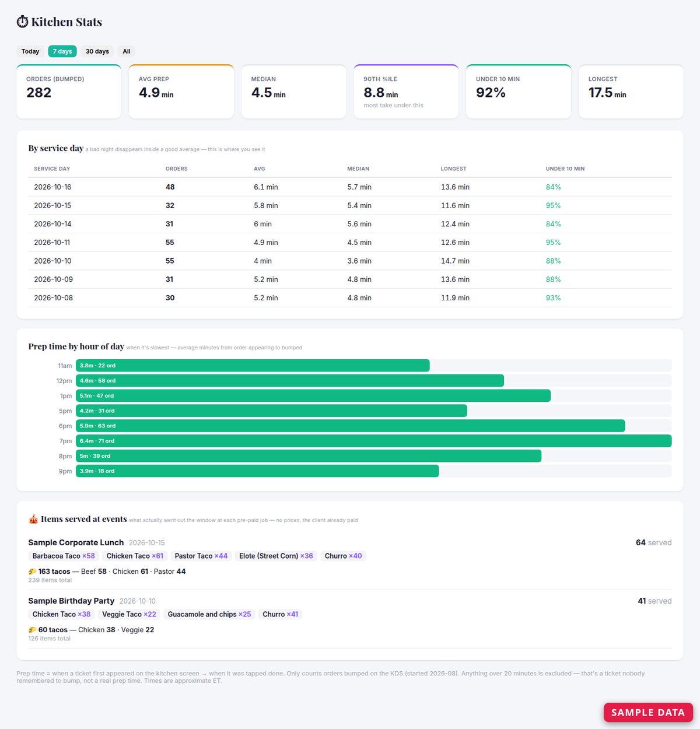The width and height of the screenshot is (700, 729).
Task: Click the SERVICE DAY column header
Action: (52, 169)
